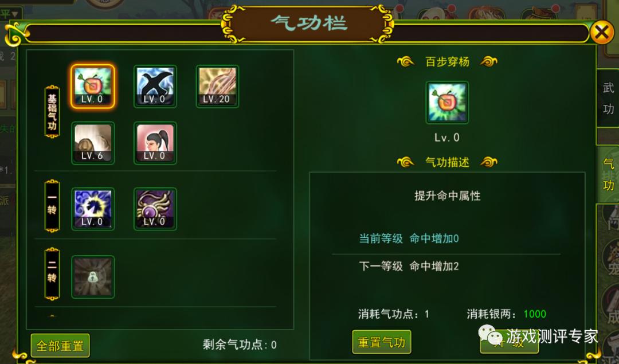Select the LV. 20 claw skill icon
This screenshot has height=364, width=619.
[218, 87]
